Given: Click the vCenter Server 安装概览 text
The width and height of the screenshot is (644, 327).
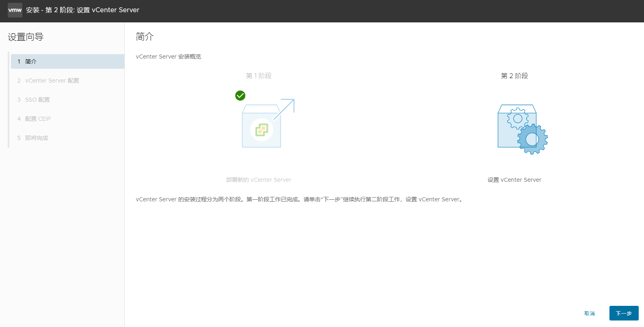Looking at the screenshot, I should [168, 57].
